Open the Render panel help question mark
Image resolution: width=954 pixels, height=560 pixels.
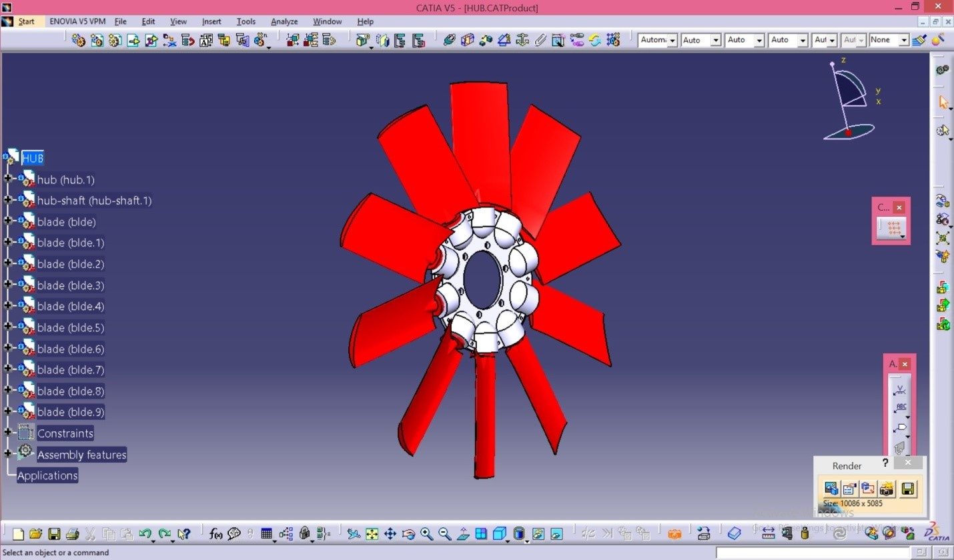click(885, 463)
